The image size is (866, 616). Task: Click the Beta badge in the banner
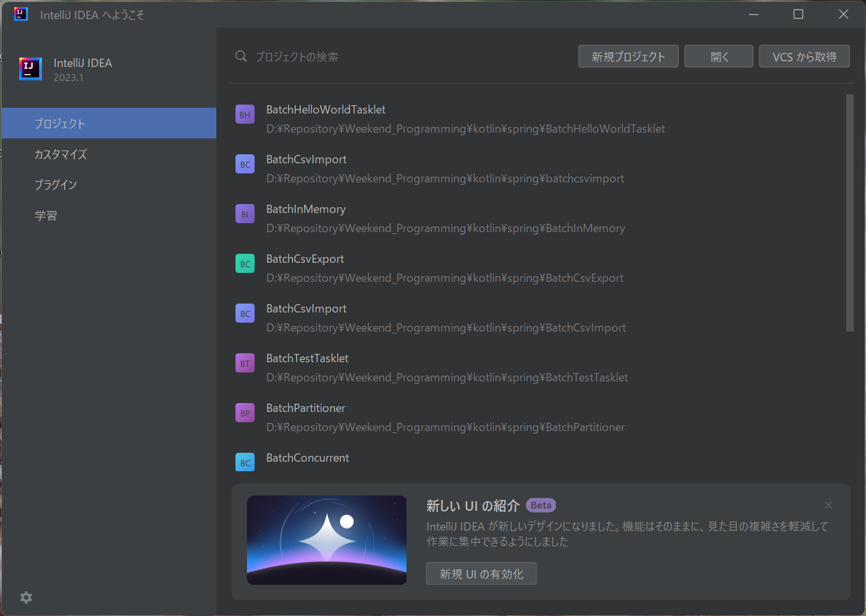click(x=541, y=505)
